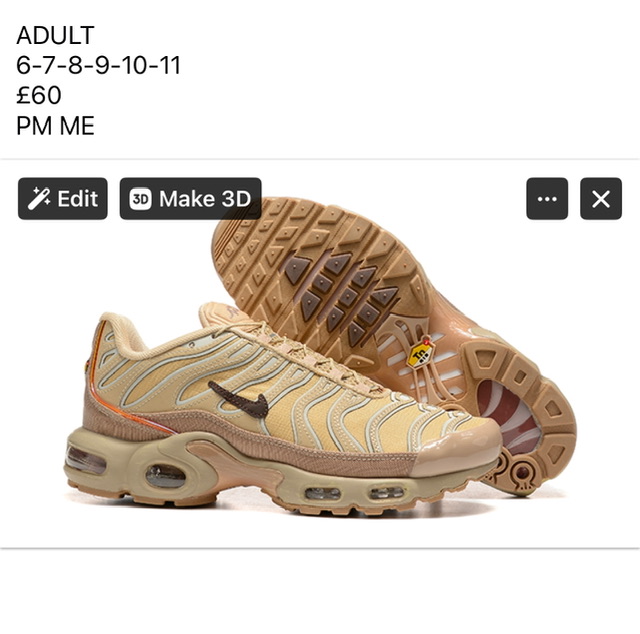Click the empty space below the photo
Viewport: 640px width, 634px height.
click(x=320, y=591)
